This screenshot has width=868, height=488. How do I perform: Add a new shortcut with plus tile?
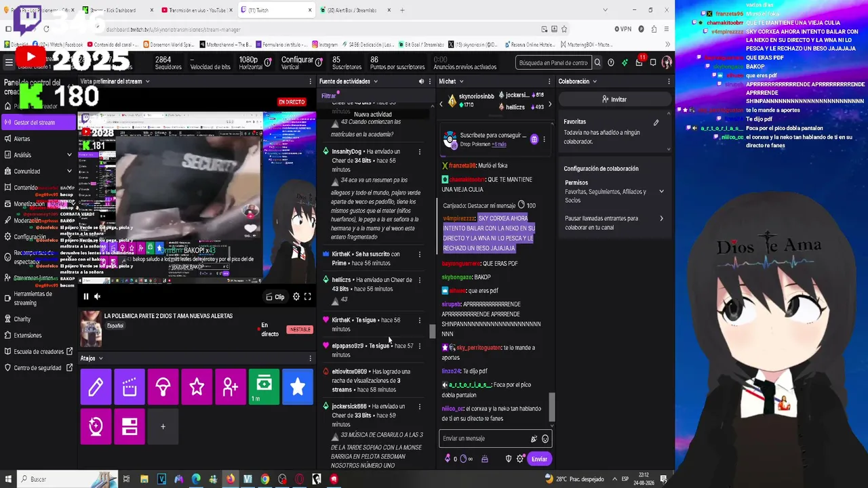click(x=163, y=427)
